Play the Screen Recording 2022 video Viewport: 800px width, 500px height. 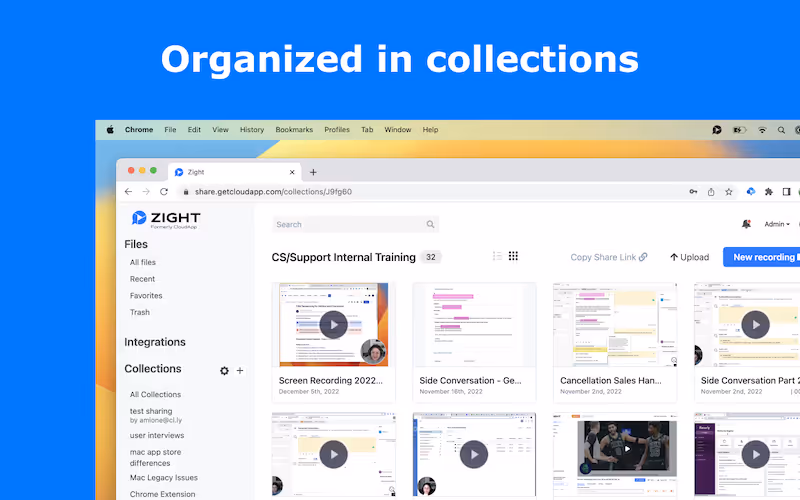(333, 324)
